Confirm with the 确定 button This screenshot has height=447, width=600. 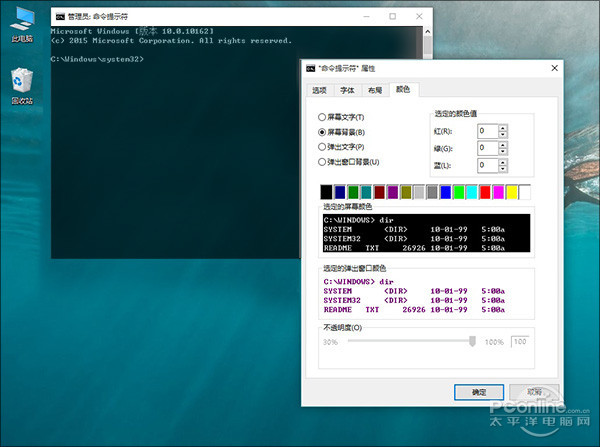coord(479,392)
